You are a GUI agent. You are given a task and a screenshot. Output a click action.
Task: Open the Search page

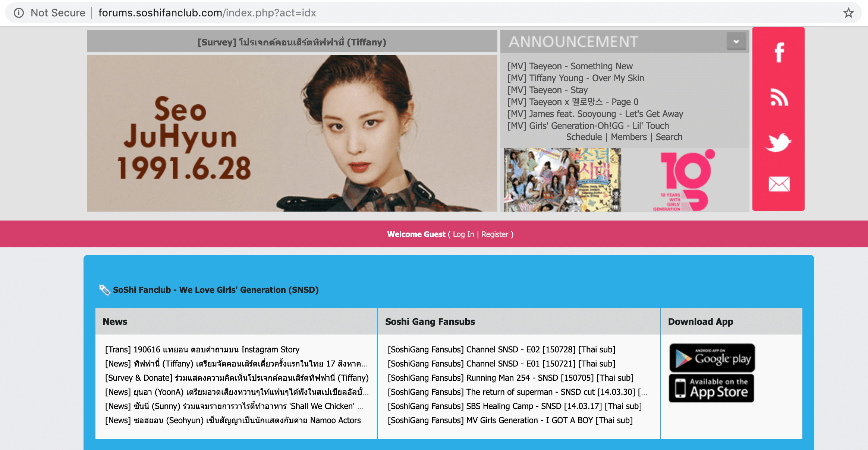[669, 137]
